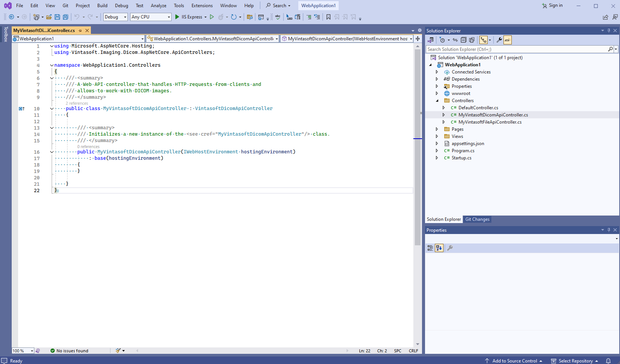Click the Sync with Active Document arrows icon

[455, 40]
